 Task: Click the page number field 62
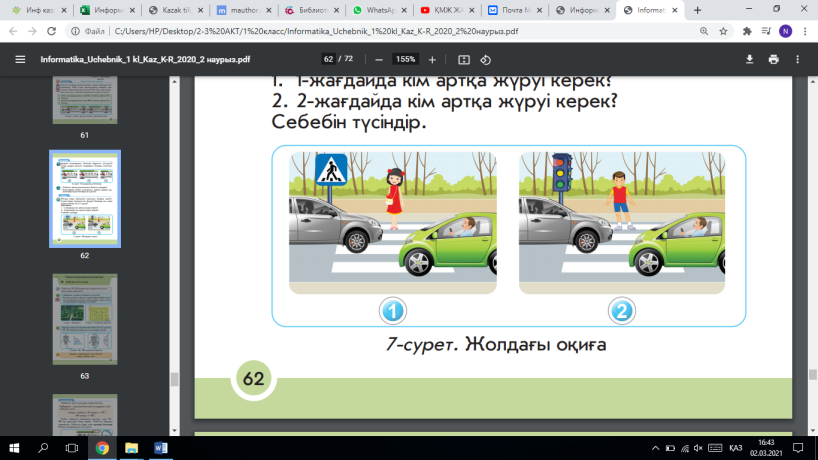tap(328, 59)
